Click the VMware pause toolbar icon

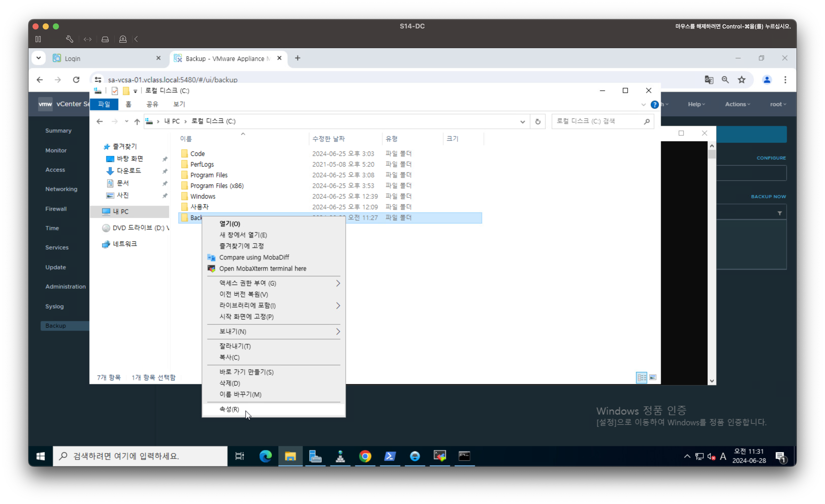(x=38, y=39)
